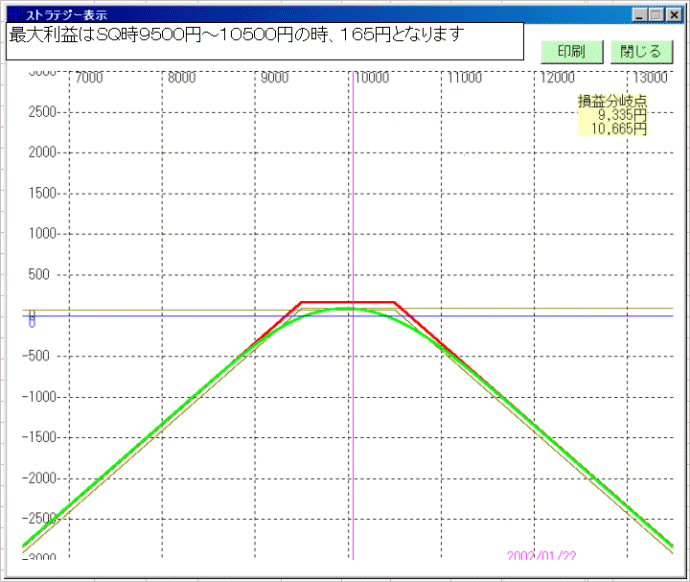Select the 損益分岐点 breakeven label
This screenshot has width=690, height=582.
pos(611,101)
